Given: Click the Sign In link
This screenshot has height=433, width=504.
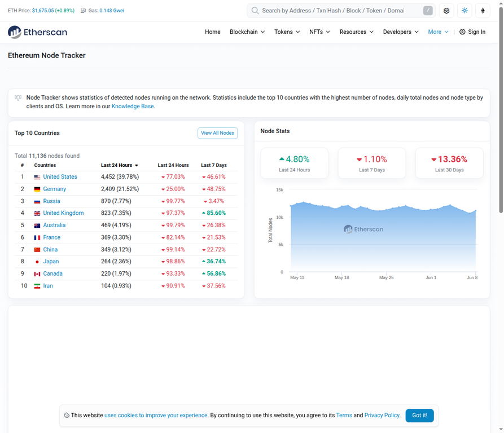Looking at the screenshot, I should [x=472, y=32].
